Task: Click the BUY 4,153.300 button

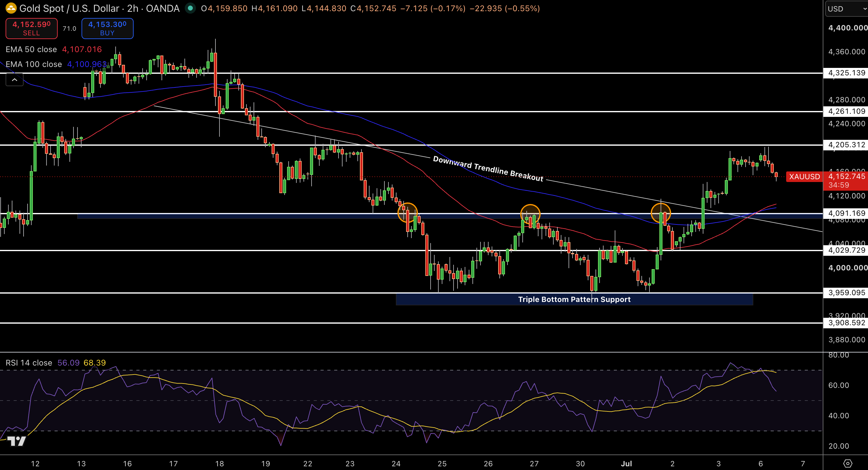Action: click(107, 28)
